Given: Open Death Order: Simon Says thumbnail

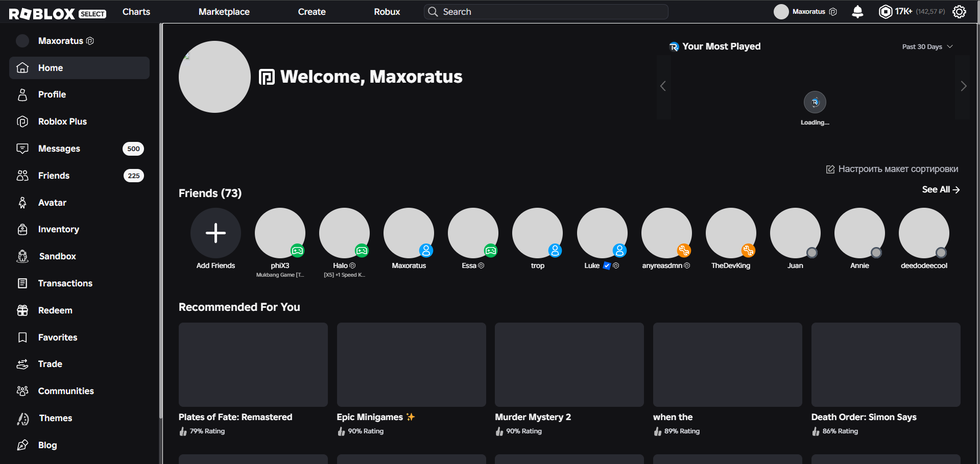Looking at the screenshot, I should pyautogui.click(x=886, y=364).
